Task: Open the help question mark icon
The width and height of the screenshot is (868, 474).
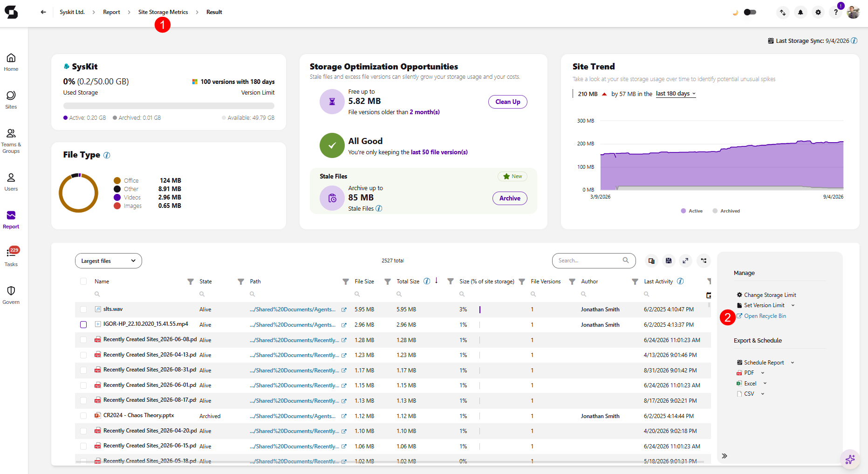Action: [x=836, y=13]
